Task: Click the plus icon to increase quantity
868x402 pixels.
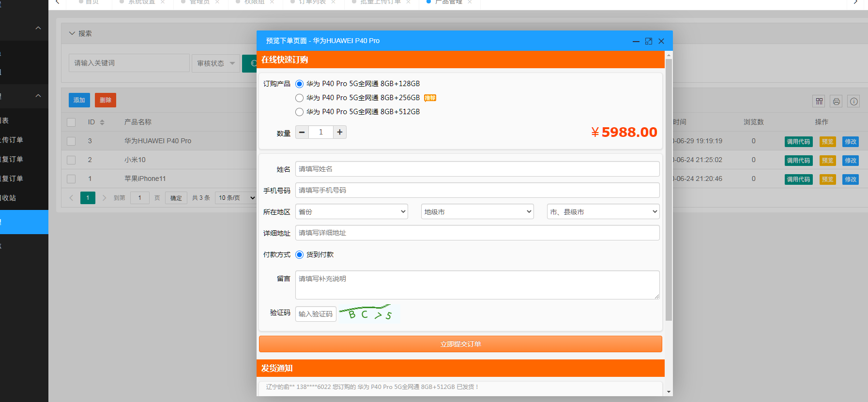Action: tap(340, 132)
